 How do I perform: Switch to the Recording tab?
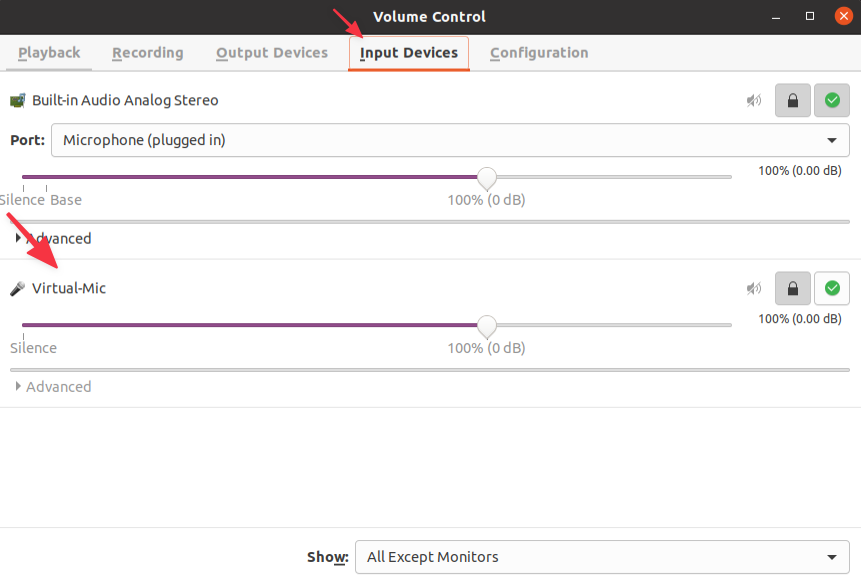(148, 53)
